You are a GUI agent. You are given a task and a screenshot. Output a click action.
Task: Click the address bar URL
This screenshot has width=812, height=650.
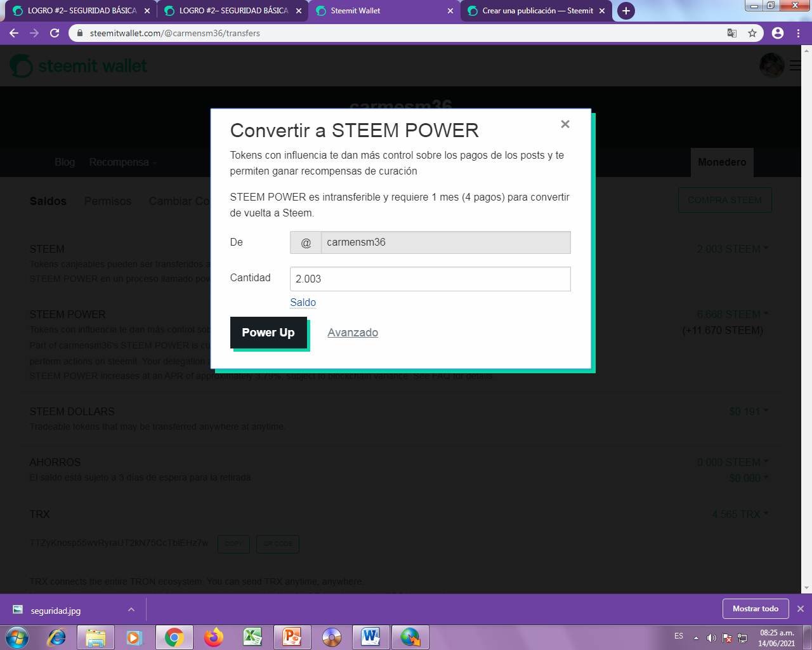coord(175,33)
